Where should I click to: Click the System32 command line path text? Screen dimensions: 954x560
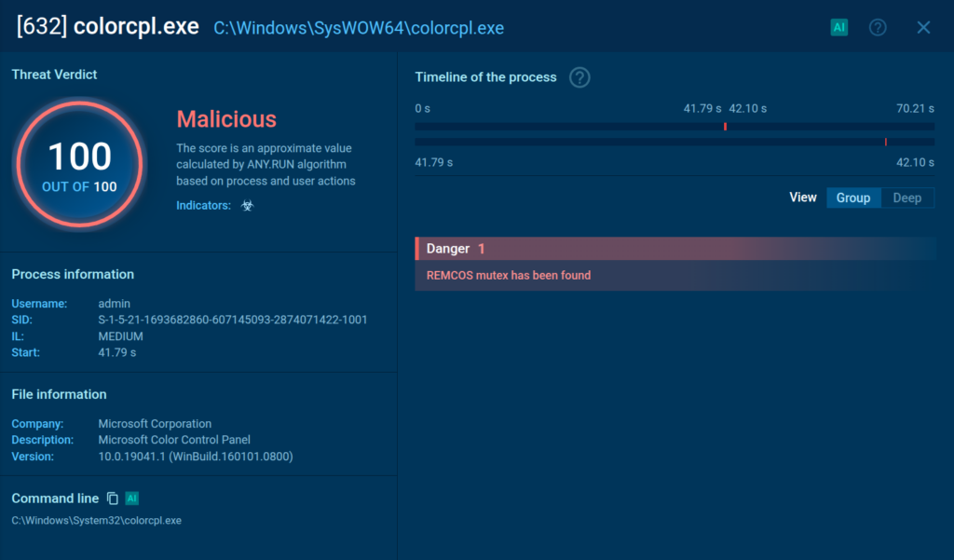point(96,520)
